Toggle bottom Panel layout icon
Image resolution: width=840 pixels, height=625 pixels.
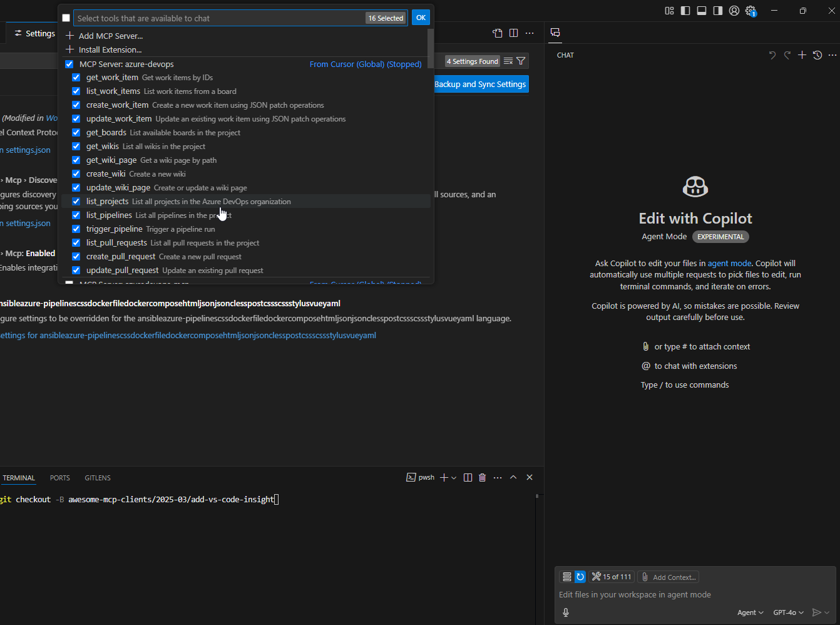(x=702, y=11)
